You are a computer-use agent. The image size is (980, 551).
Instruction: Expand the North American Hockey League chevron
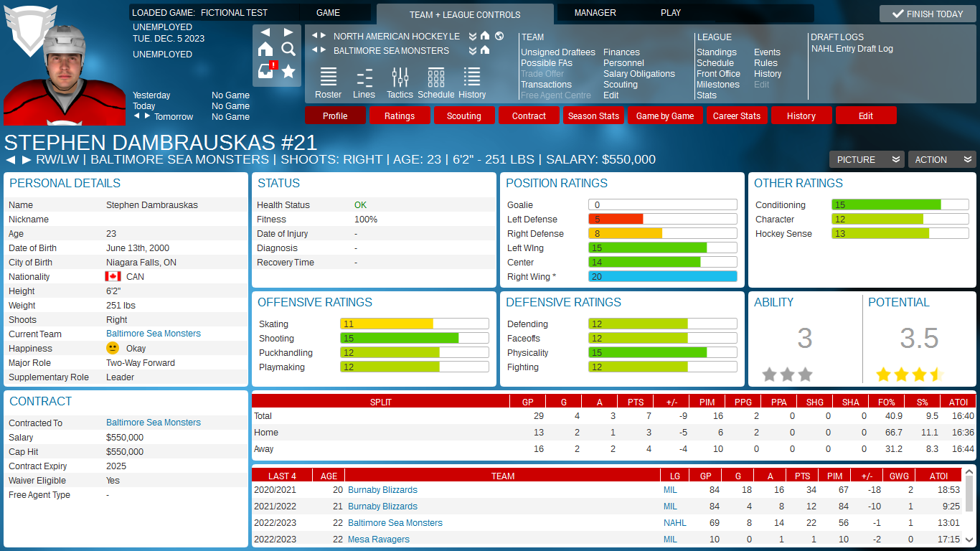point(473,36)
